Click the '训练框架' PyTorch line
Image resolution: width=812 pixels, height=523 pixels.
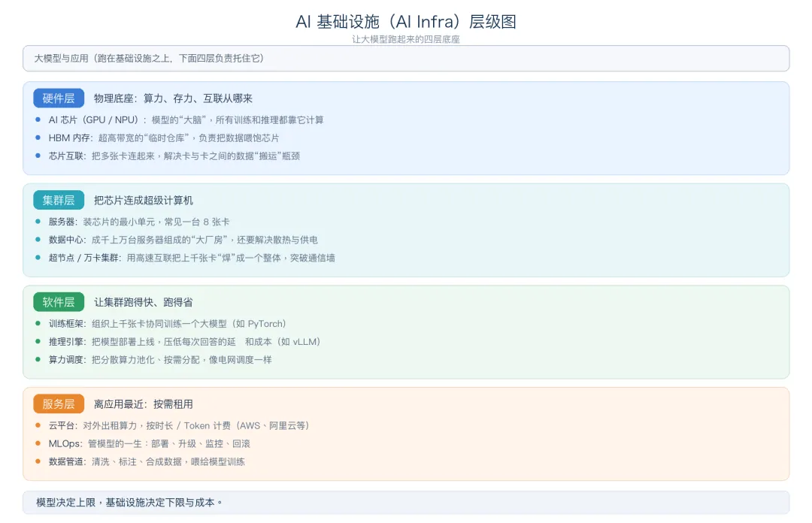167,324
